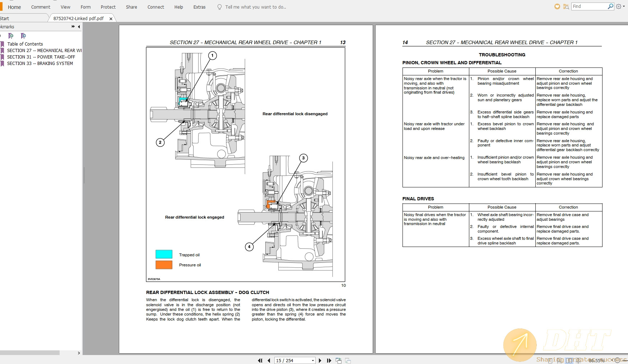This screenshot has height=364, width=628.
Task: Click the Previous View icon in bottom bar
Action: (x=339, y=360)
